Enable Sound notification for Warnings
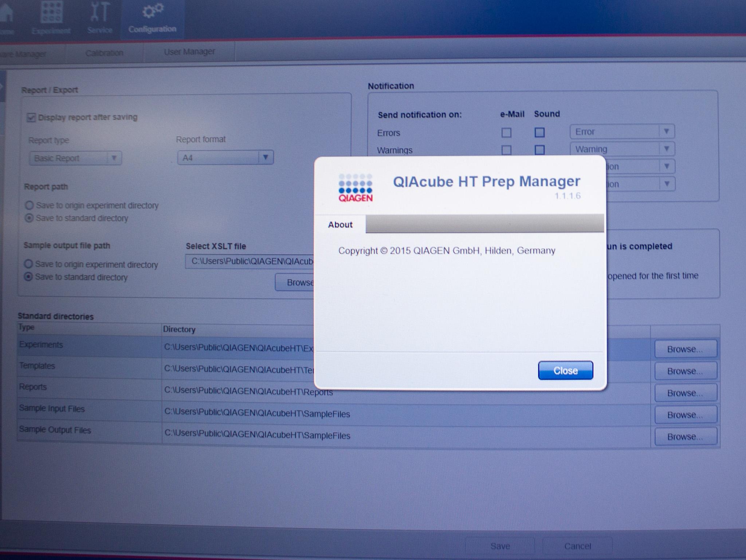746x560 pixels. coord(539,150)
